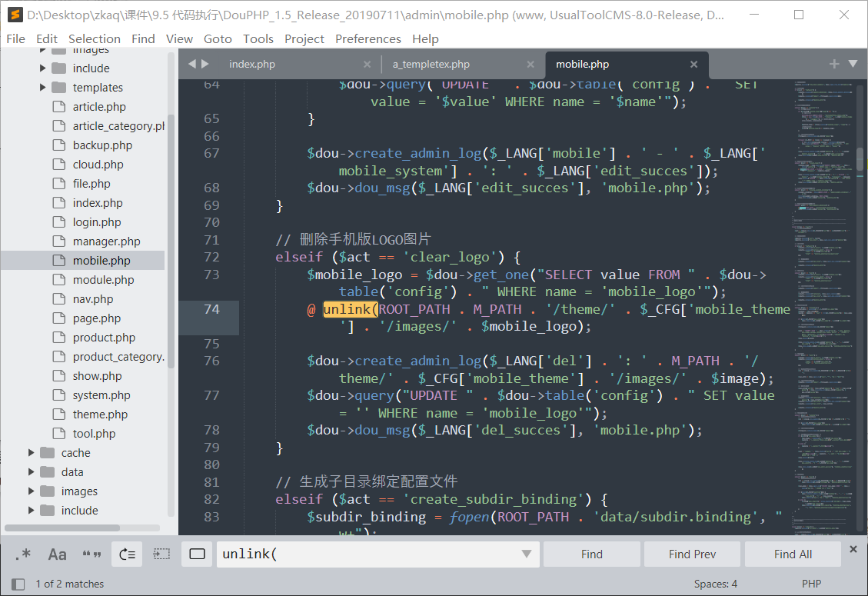Toggle in selection search option
This screenshot has height=596, width=868.
pos(161,554)
